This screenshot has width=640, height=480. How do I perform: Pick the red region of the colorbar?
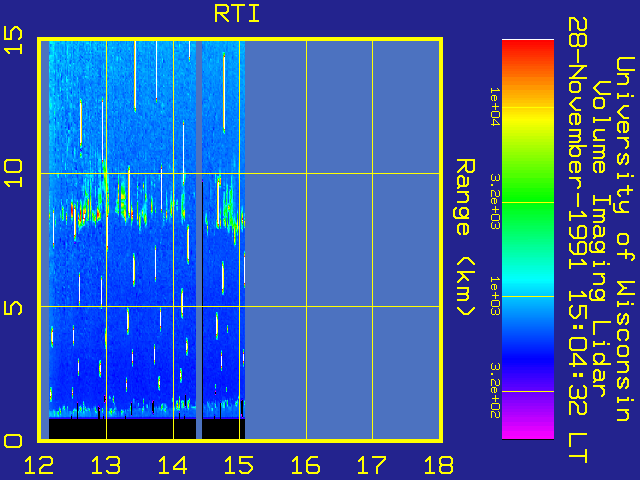(528, 51)
